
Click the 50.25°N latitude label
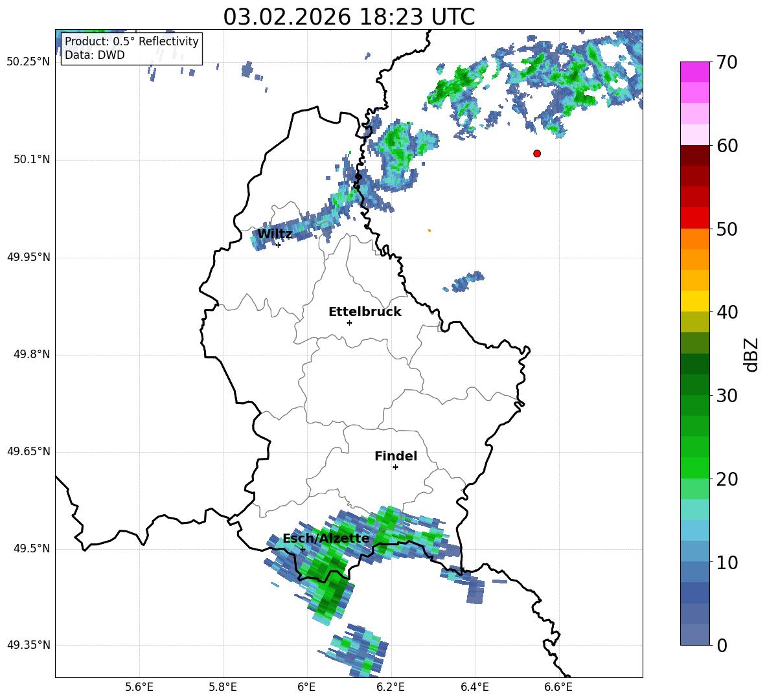click(x=29, y=62)
